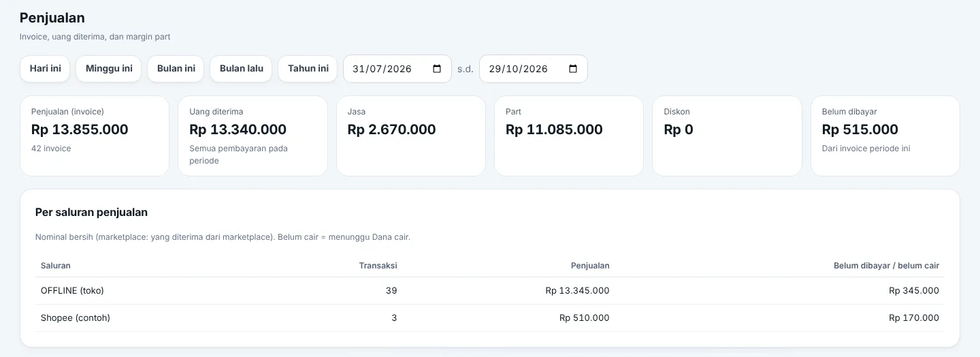980x357 pixels.
Task: Select the Rp 11.085.000 Part value
Action: tap(554, 129)
